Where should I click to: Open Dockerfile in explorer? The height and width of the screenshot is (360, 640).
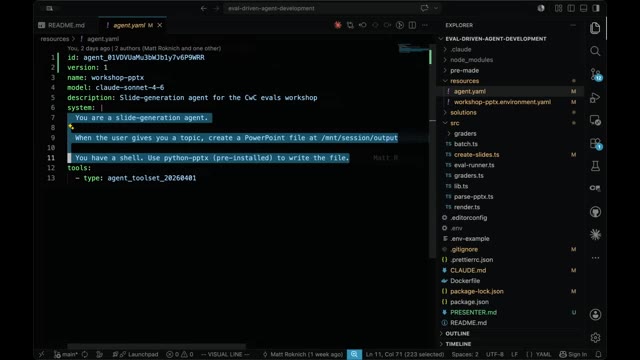[465, 281]
